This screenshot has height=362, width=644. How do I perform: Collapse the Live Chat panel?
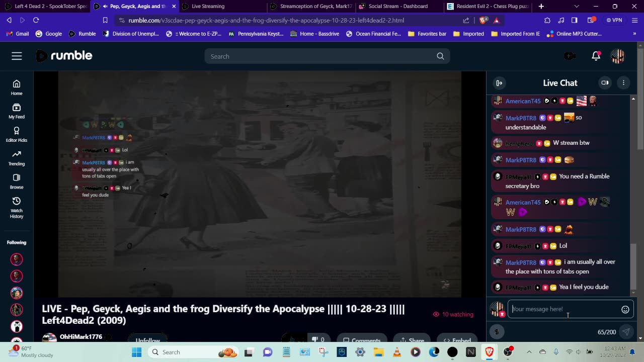pos(499,83)
